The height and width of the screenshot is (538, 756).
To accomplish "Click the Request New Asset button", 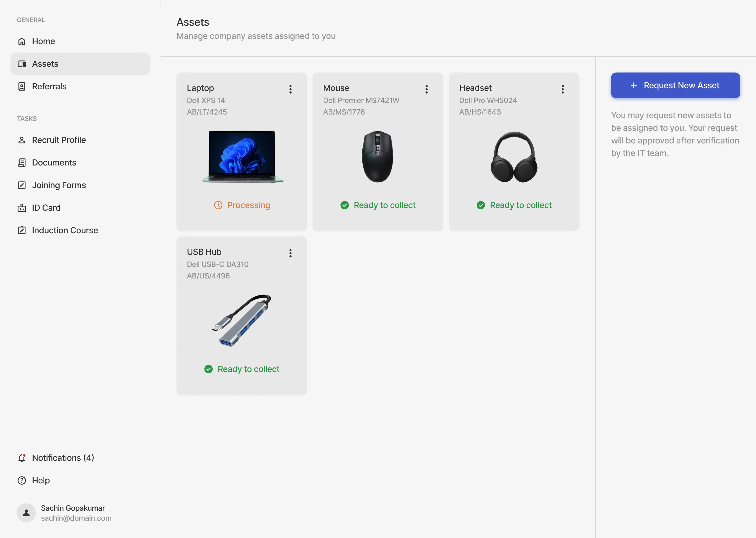I will pyautogui.click(x=675, y=85).
